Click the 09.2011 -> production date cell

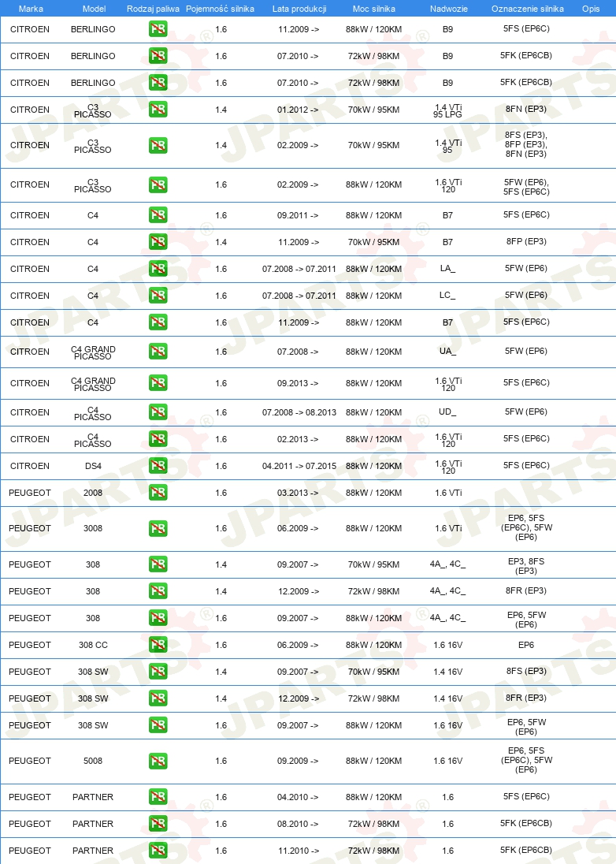click(298, 215)
